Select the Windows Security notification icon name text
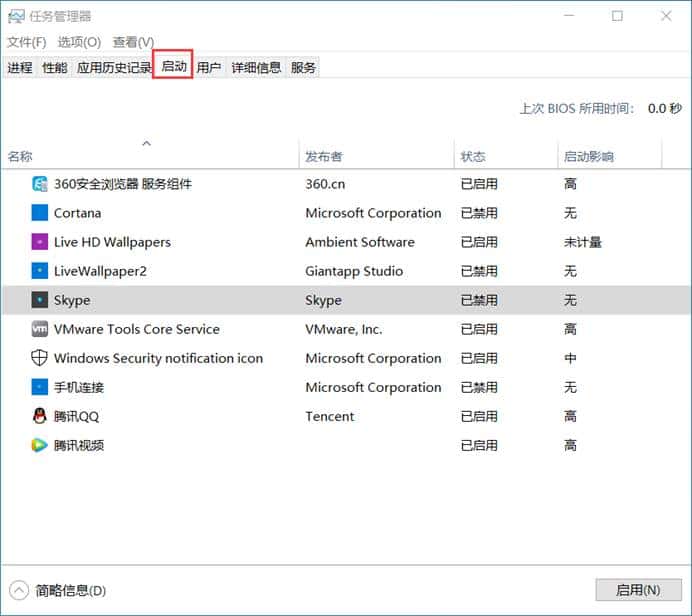Image resolution: width=692 pixels, height=616 pixels. (x=158, y=358)
